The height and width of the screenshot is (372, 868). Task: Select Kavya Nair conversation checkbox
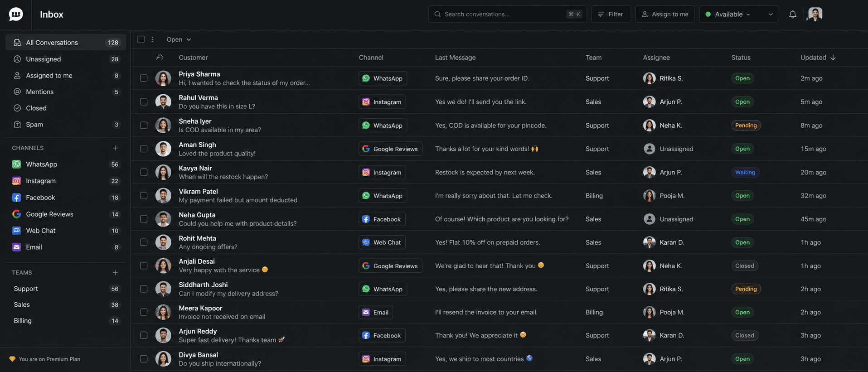click(144, 172)
